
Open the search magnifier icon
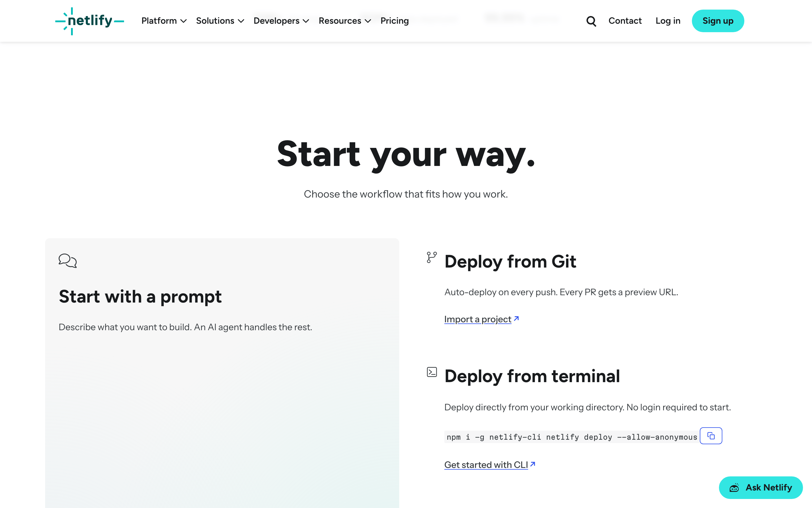[x=591, y=21]
